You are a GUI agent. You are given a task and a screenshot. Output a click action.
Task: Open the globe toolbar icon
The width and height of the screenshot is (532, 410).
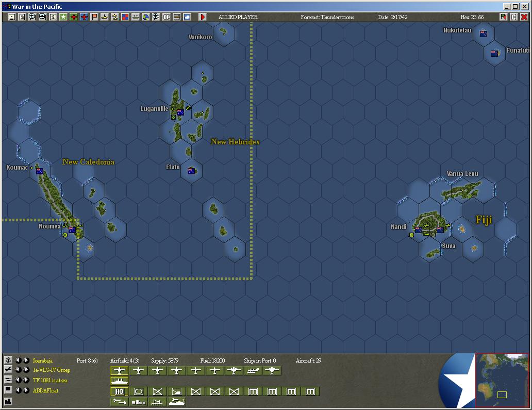tap(146, 17)
